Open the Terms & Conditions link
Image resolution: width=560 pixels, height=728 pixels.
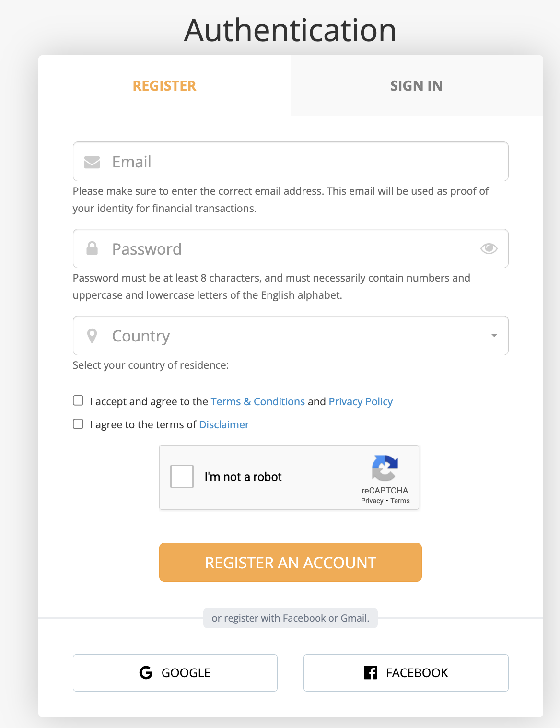click(257, 401)
